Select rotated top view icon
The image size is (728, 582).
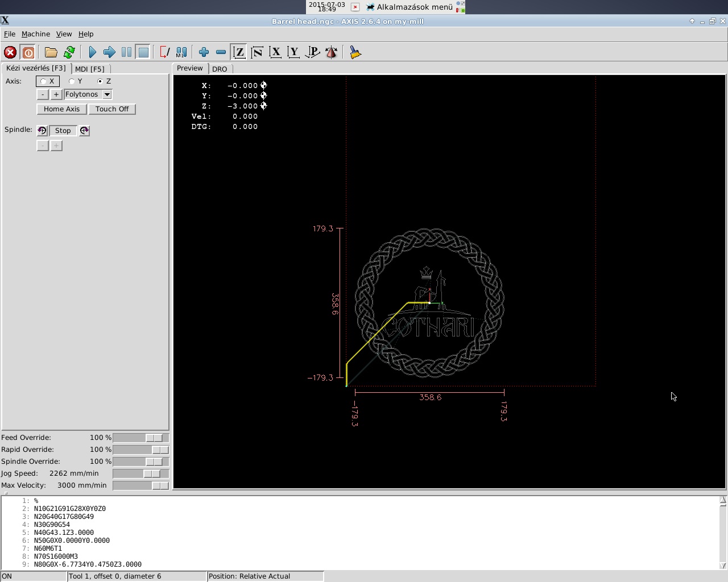[x=257, y=52]
